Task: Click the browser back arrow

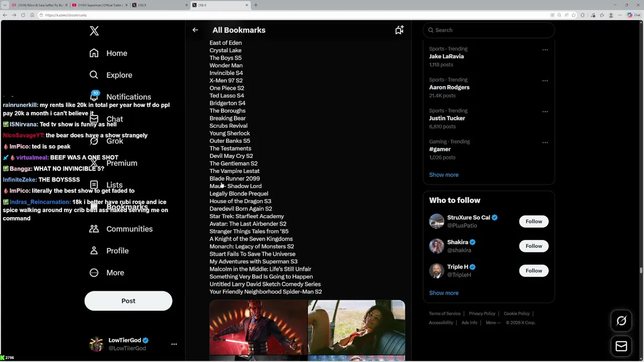Action: [5, 15]
